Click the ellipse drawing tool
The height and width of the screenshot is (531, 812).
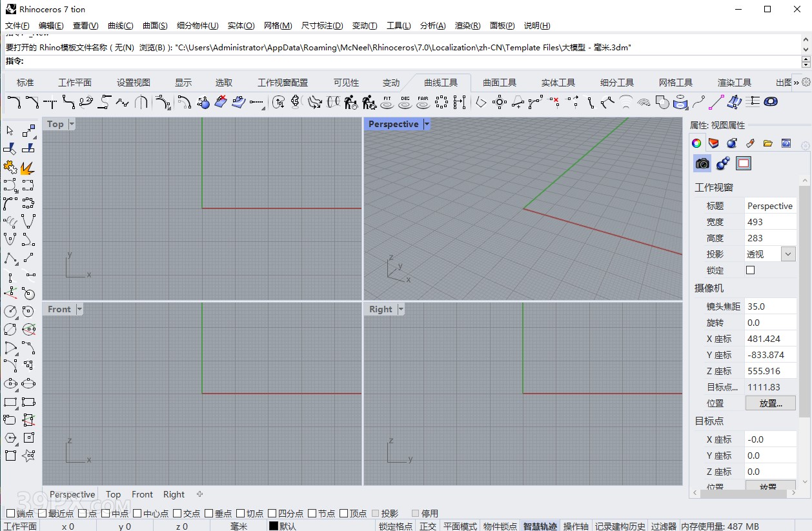click(x=10, y=383)
